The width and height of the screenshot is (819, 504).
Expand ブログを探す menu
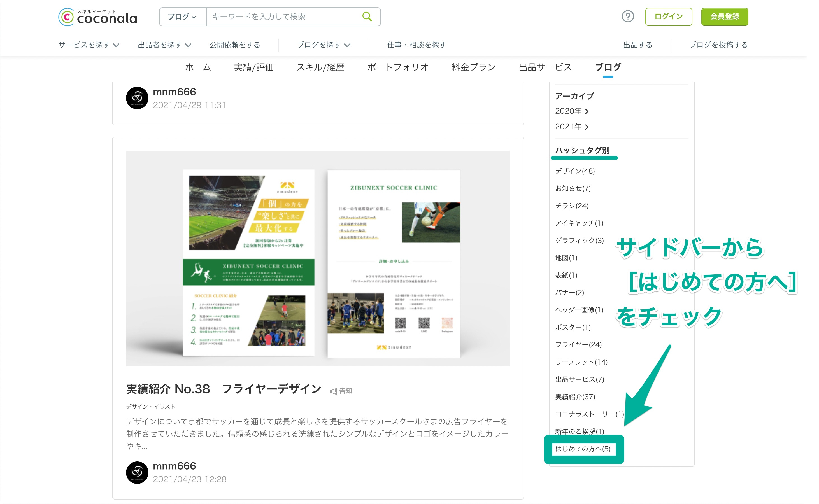(324, 45)
